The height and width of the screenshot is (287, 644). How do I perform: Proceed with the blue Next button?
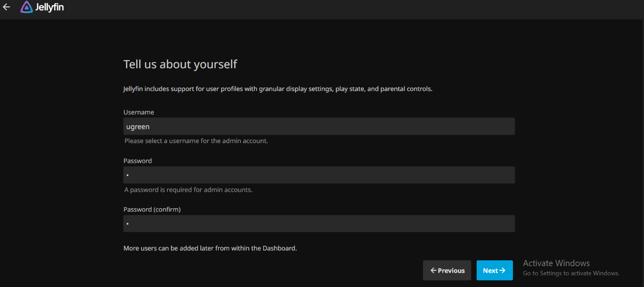(494, 270)
